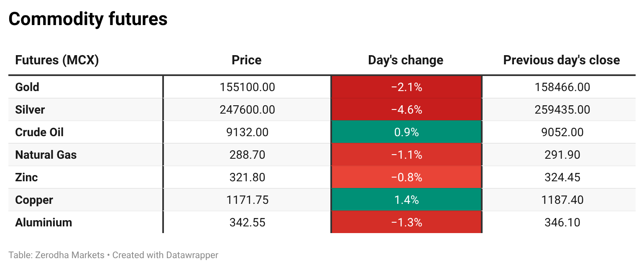Image resolution: width=644 pixels, height=269 pixels.
Task: Click the green 0.9% Crude Oil cell
Action: 406,132
